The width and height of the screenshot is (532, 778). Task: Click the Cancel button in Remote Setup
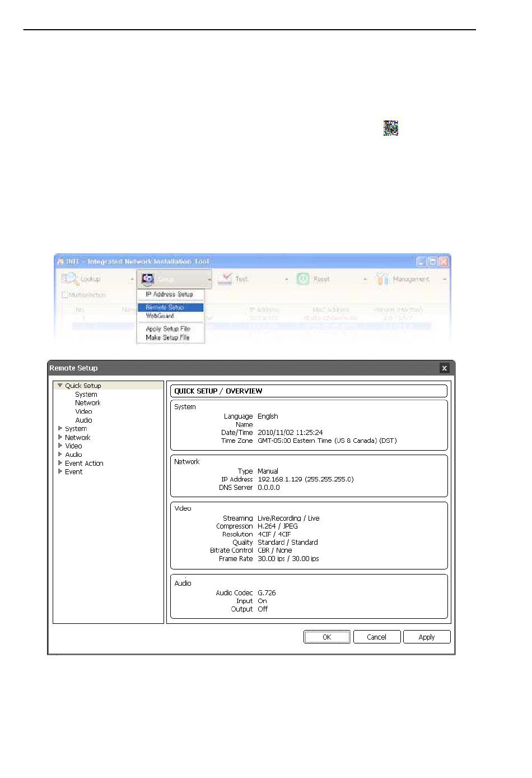(377, 637)
